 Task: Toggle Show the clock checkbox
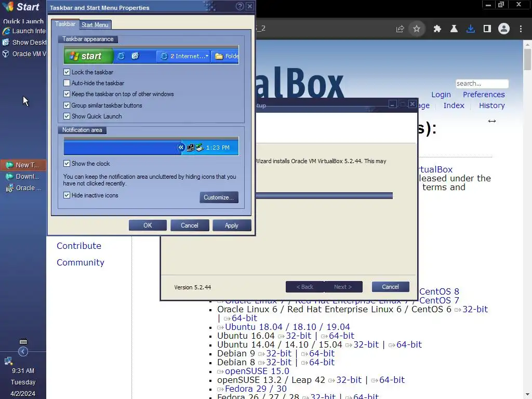click(x=67, y=164)
